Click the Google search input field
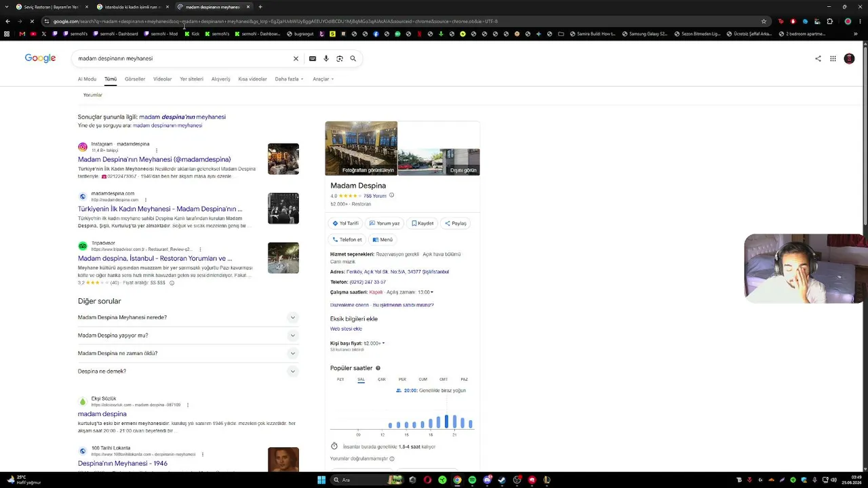This screenshot has width=868, height=488. [x=183, y=58]
